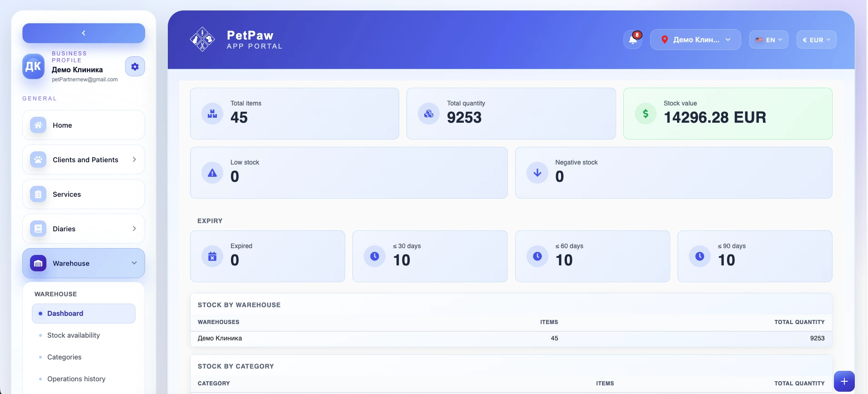Image resolution: width=868 pixels, height=394 pixels.
Task: Open the Services menu item
Action: [x=84, y=194]
